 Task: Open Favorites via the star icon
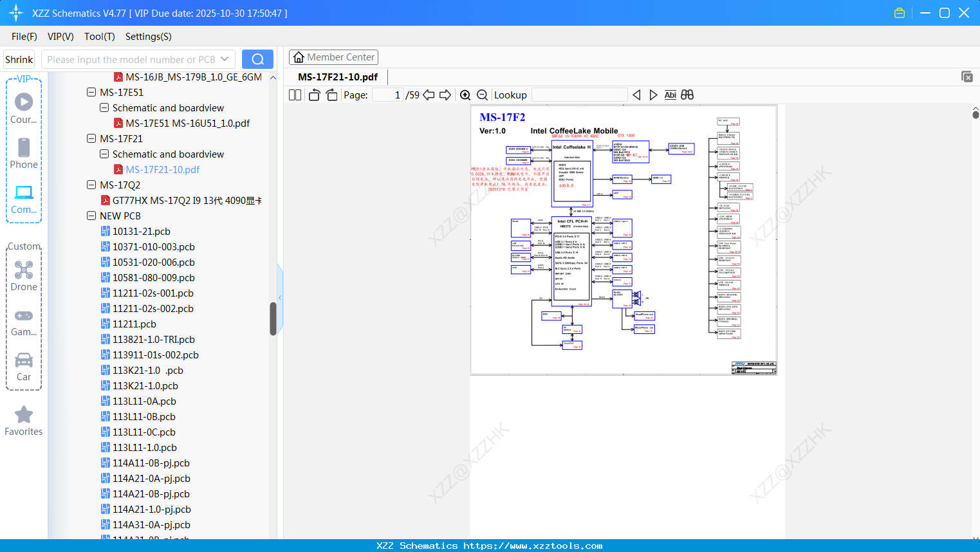(x=24, y=415)
